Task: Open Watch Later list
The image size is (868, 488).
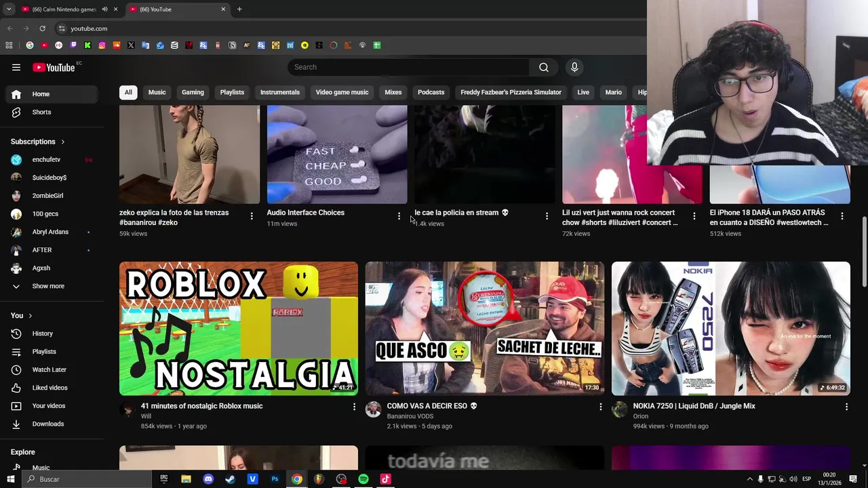Action: (52, 369)
